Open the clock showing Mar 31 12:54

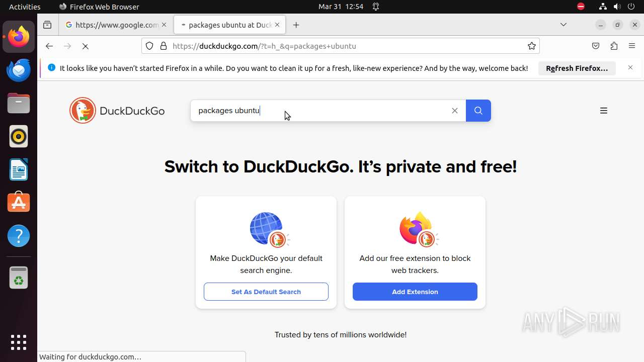click(x=341, y=7)
